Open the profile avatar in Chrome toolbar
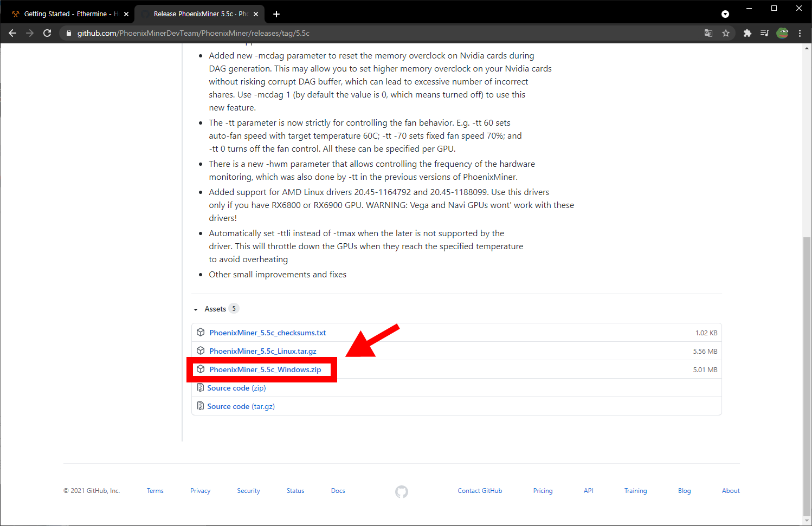Screen dimensions: 812x526 tap(782, 33)
